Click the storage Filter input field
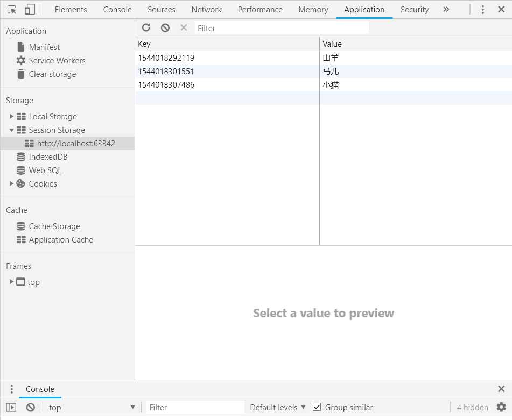The width and height of the screenshot is (512, 420). pos(282,28)
